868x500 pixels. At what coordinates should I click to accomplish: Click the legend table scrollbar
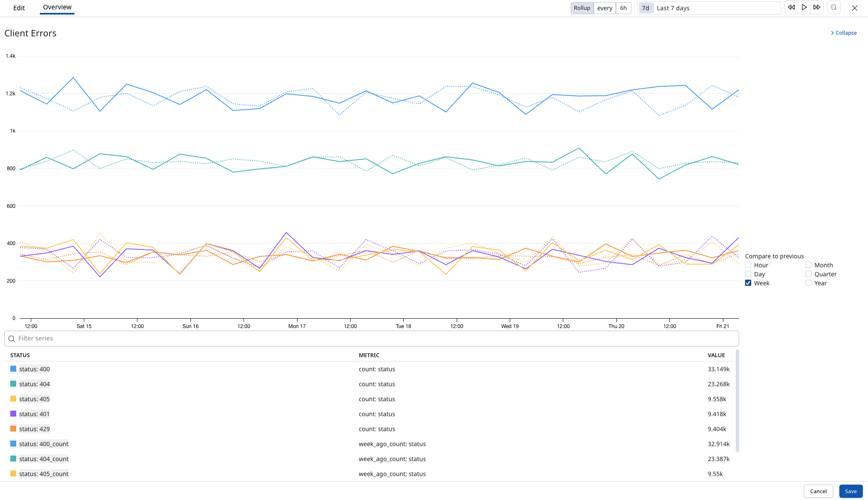737,401
